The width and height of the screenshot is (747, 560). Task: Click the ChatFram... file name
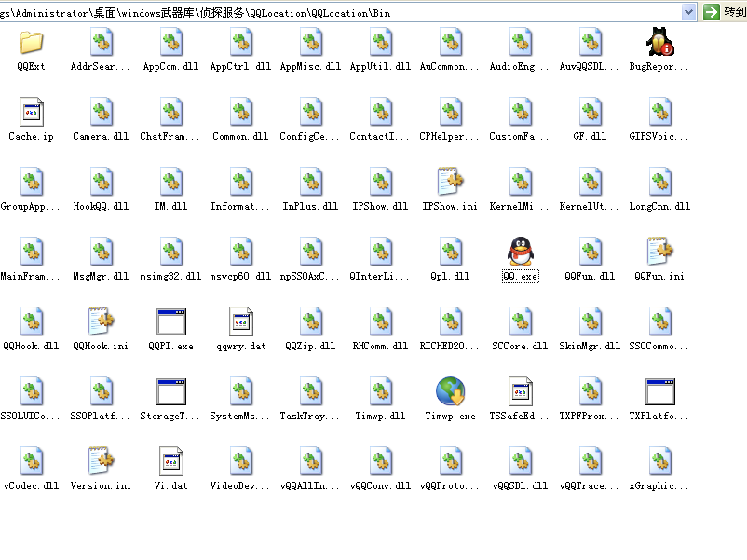tap(170, 137)
